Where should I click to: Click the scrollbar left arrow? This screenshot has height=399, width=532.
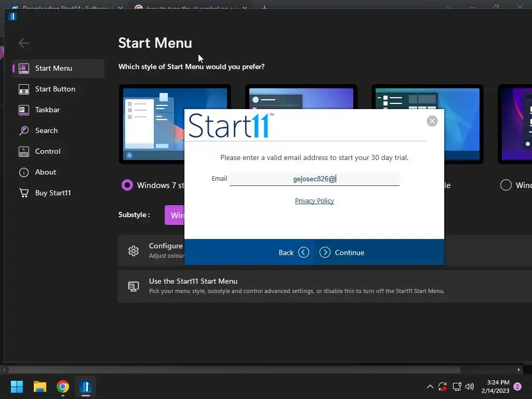pyautogui.click(x=4, y=369)
